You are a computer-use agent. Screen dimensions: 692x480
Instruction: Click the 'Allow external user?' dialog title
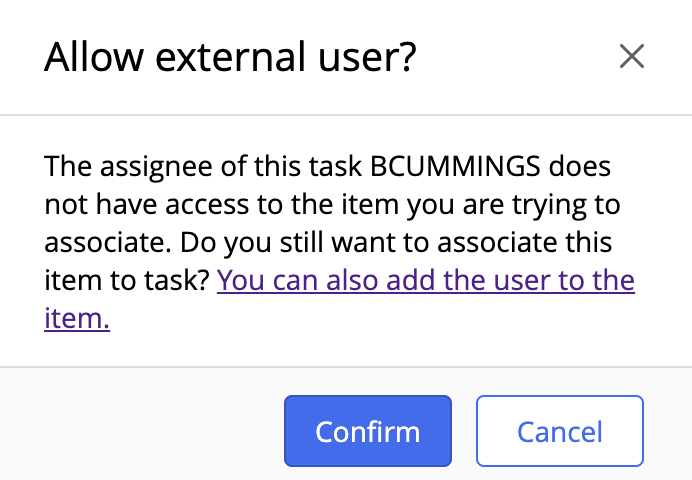[x=230, y=58]
